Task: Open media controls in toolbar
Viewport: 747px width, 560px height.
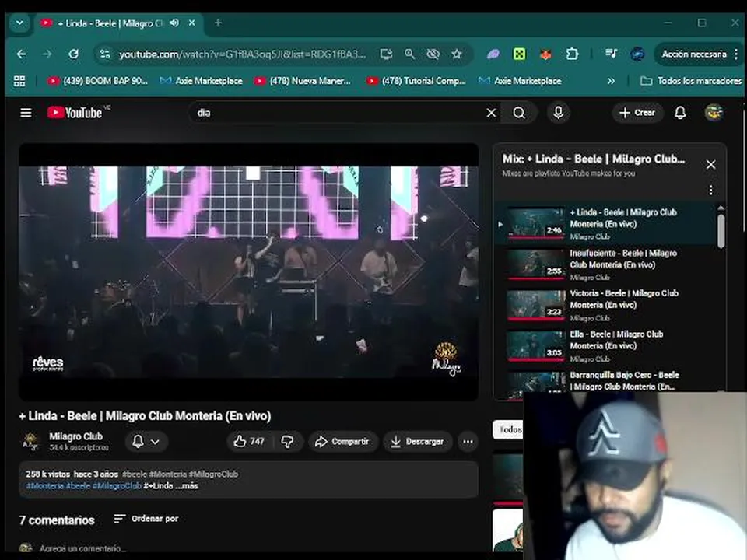Action: point(612,54)
